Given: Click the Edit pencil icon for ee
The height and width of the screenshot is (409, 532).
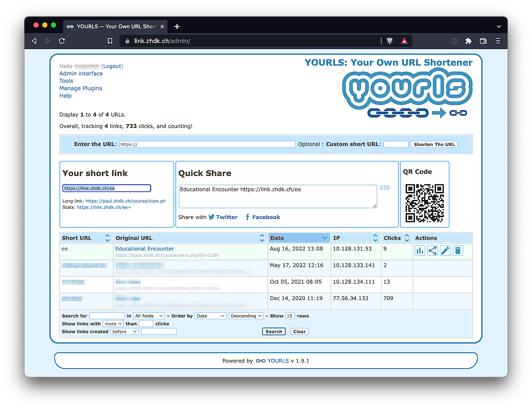Looking at the screenshot, I should click(445, 251).
